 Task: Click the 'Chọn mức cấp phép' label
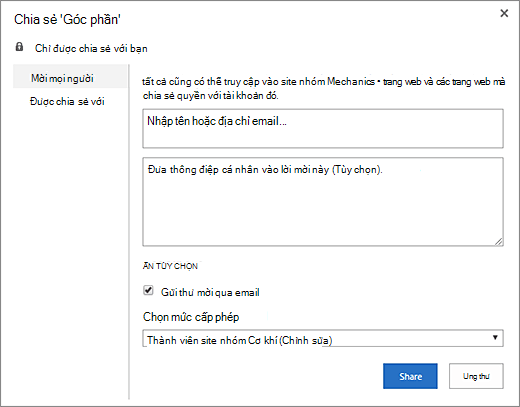pos(191,317)
